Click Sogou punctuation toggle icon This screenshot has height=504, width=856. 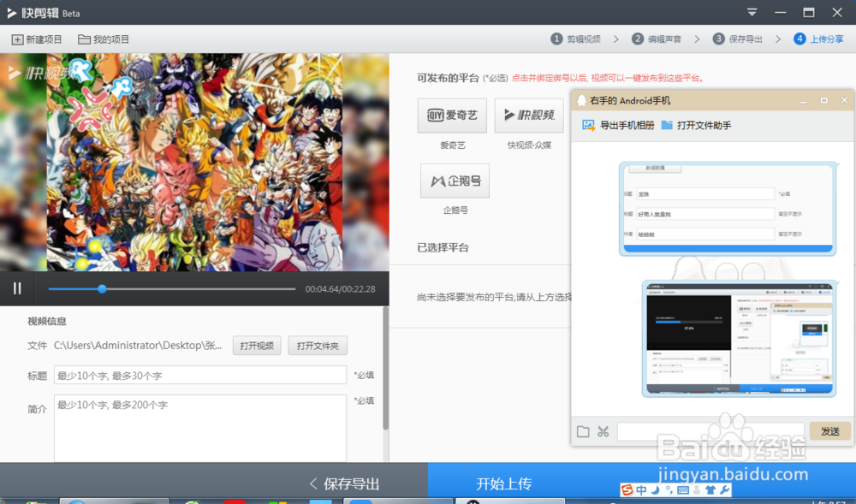coord(669,489)
